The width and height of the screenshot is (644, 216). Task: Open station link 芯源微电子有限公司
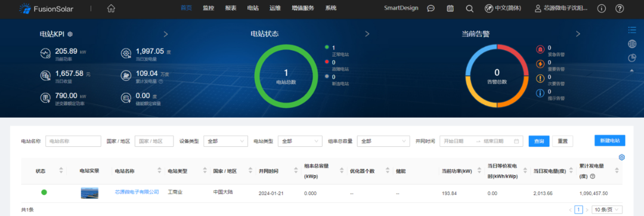coord(137,192)
